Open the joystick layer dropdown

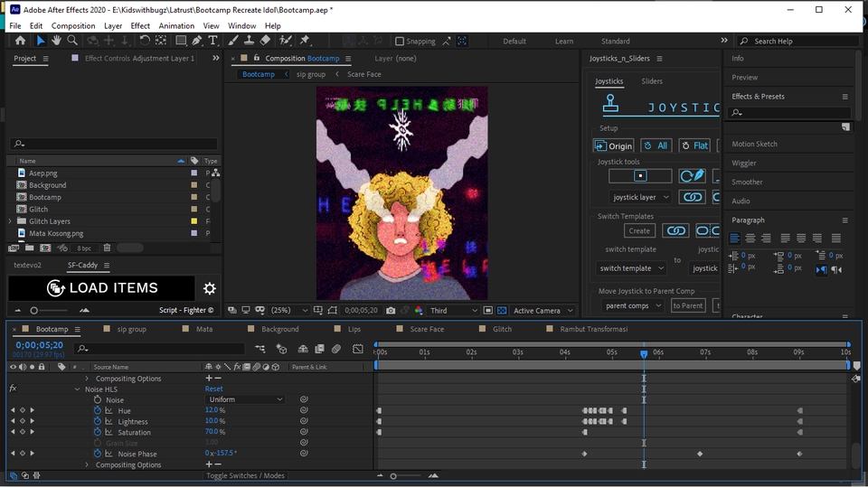(640, 197)
